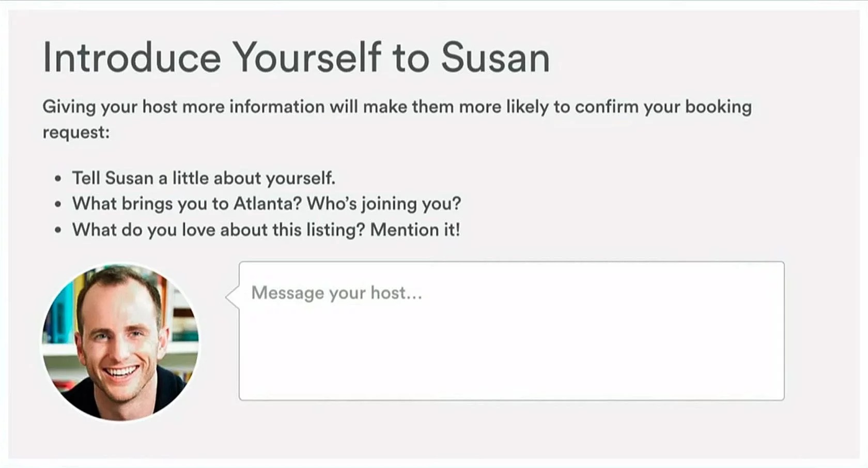Image resolution: width=868 pixels, height=468 pixels.
Task: Click What brings you to Atlanta? question
Action: [187, 204]
